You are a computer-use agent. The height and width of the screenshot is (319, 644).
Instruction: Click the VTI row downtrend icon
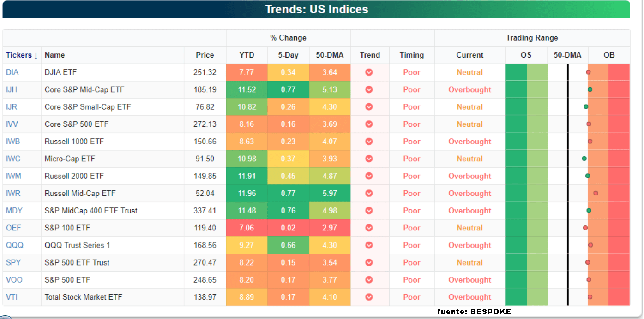pyautogui.click(x=369, y=297)
